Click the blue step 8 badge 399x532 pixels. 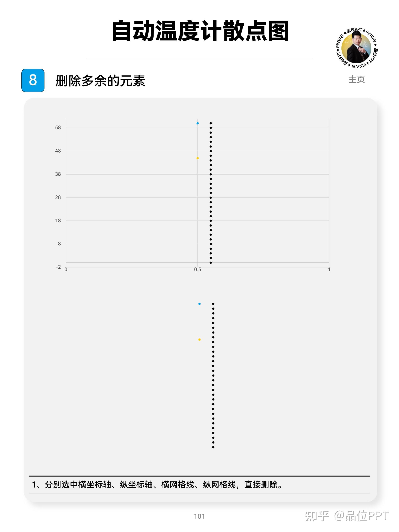click(x=33, y=80)
